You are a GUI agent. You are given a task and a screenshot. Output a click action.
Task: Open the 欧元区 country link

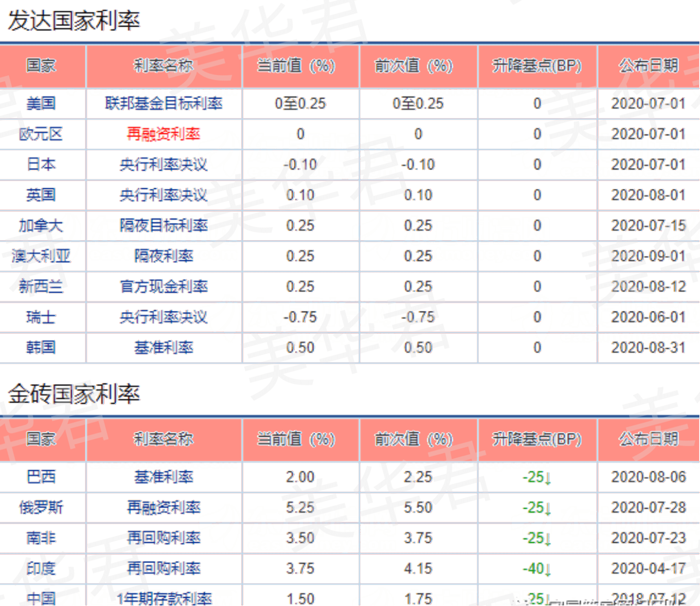tap(41, 134)
